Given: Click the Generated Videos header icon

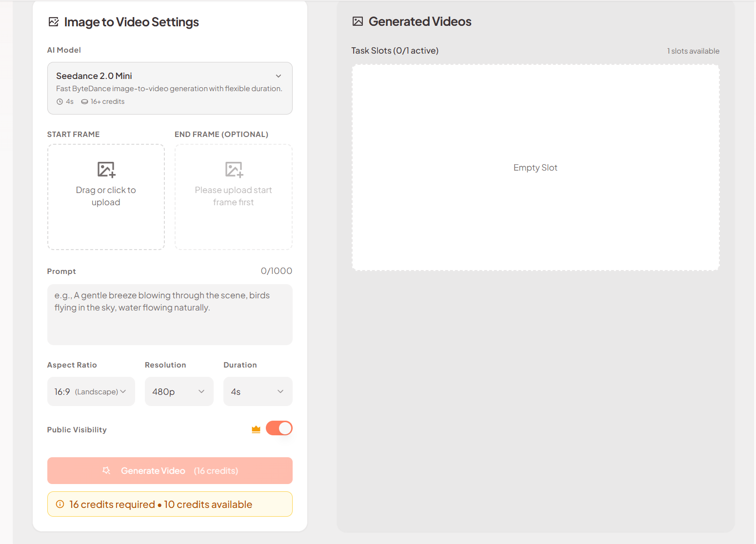Looking at the screenshot, I should tap(358, 21).
